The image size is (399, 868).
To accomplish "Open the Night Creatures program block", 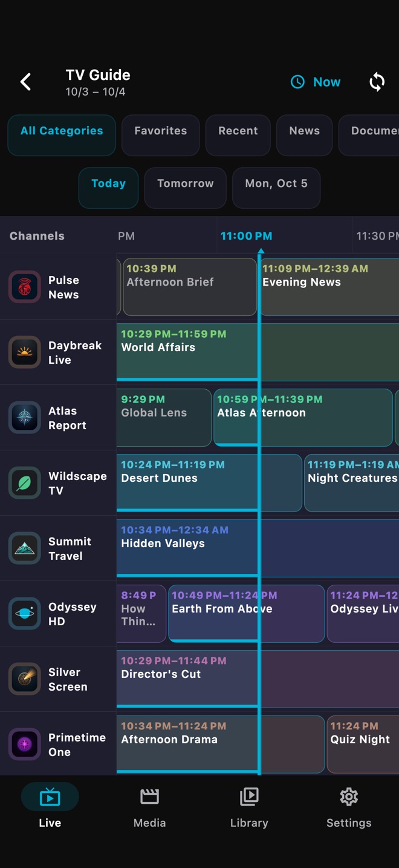I will tap(352, 483).
